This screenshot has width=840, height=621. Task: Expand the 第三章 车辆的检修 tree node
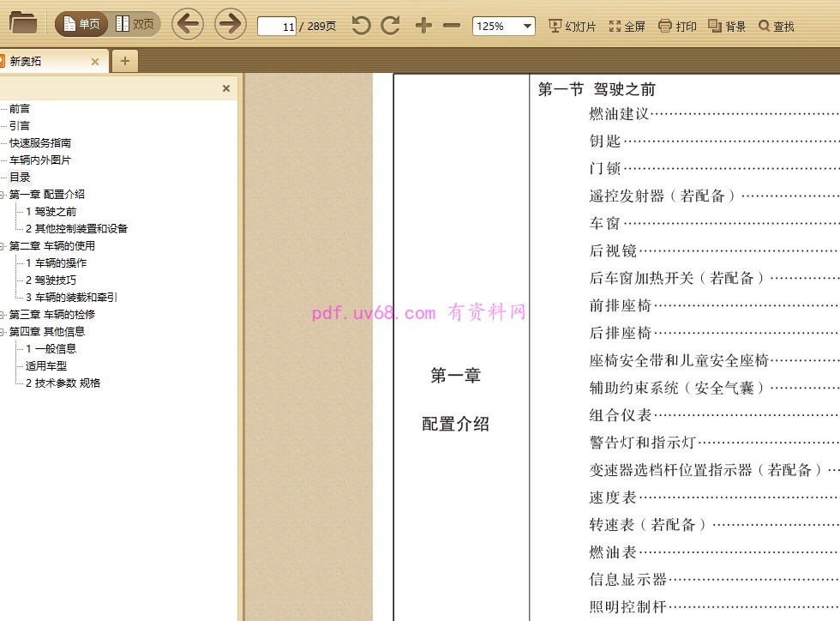pos(3,315)
